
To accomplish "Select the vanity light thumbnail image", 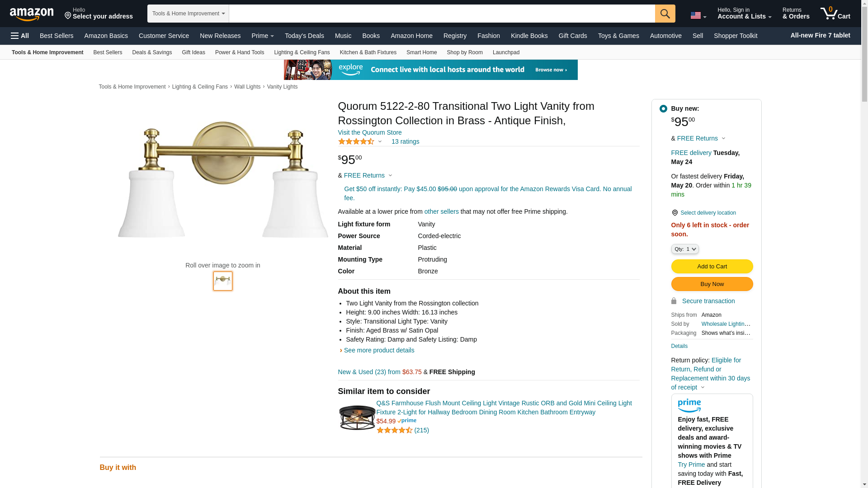I will (x=223, y=281).
